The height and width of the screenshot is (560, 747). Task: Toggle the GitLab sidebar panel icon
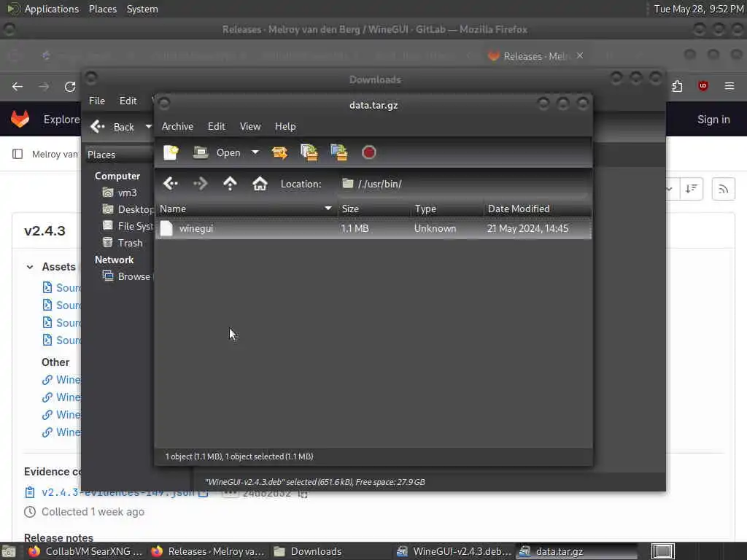point(18,154)
